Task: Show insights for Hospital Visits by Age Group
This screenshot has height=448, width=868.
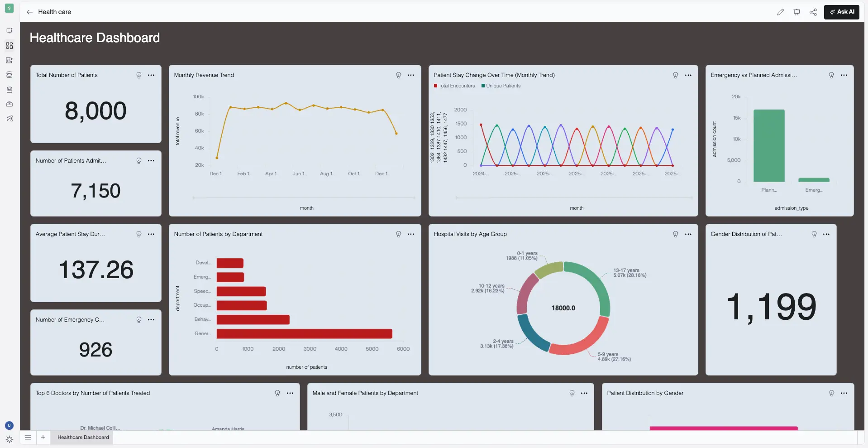Action: [676, 234]
